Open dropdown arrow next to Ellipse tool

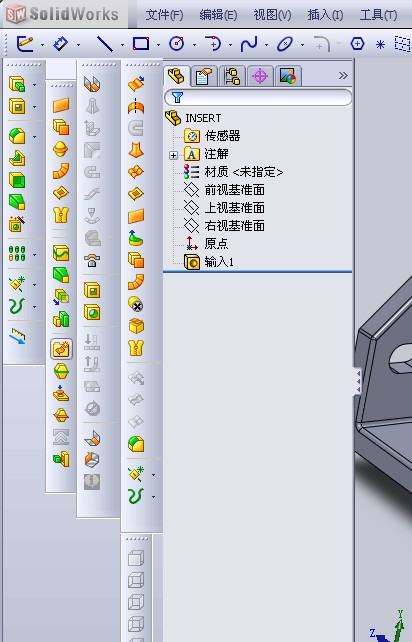[302, 45]
